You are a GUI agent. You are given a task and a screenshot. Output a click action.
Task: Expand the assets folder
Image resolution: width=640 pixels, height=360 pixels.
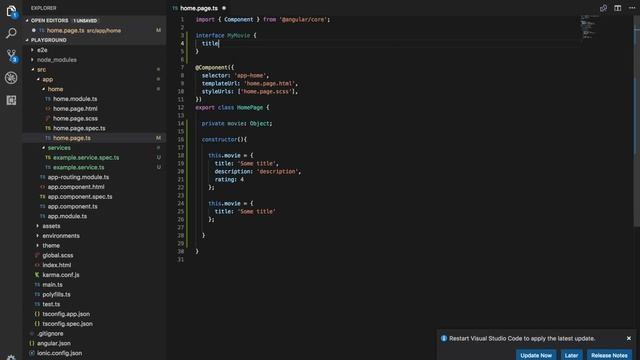coord(51,226)
